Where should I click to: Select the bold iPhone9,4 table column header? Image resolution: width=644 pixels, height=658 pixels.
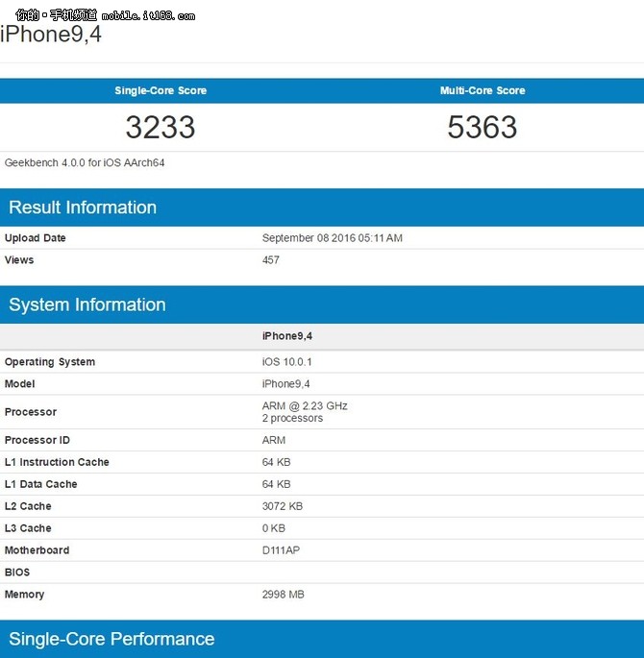pyautogui.click(x=287, y=336)
